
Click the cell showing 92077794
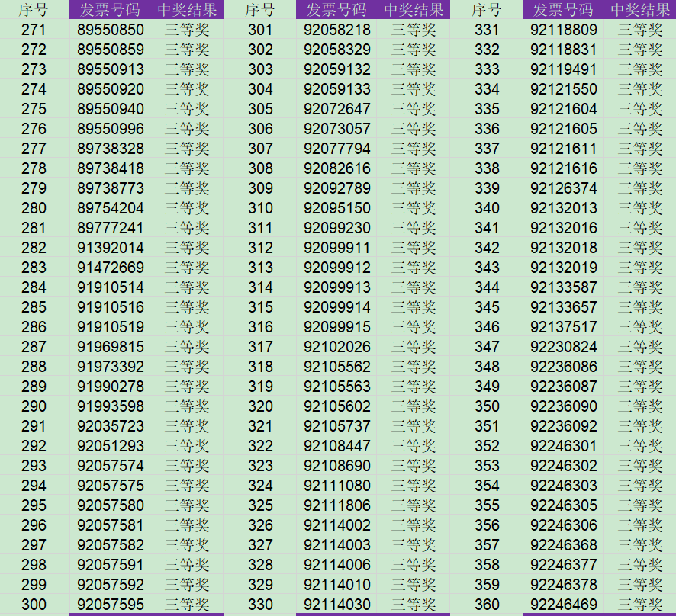pyautogui.click(x=337, y=149)
